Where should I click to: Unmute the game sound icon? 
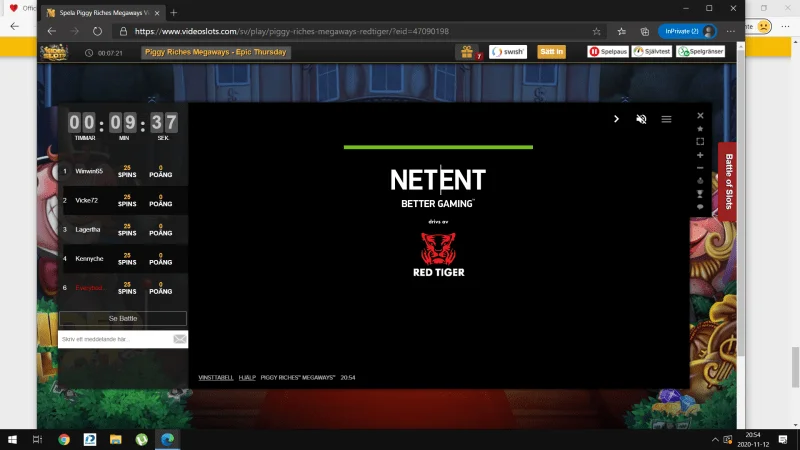coord(641,119)
